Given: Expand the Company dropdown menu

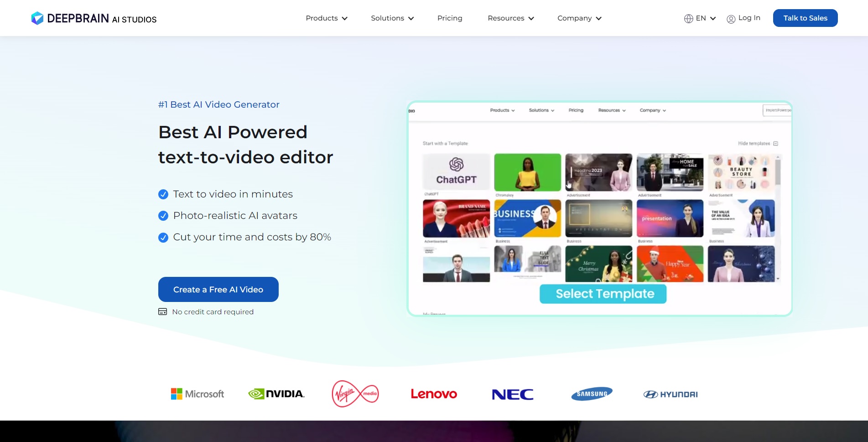Looking at the screenshot, I should [x=579, y=18].
